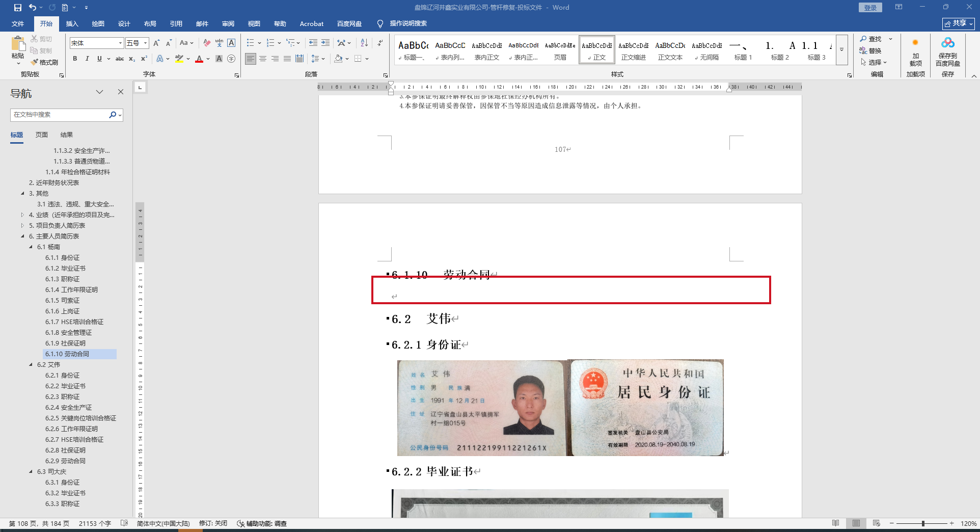The width and height of the screenshot is (980, 532).
Task: Clear all formatting with the eraser icon
Action: click(206, 43)
